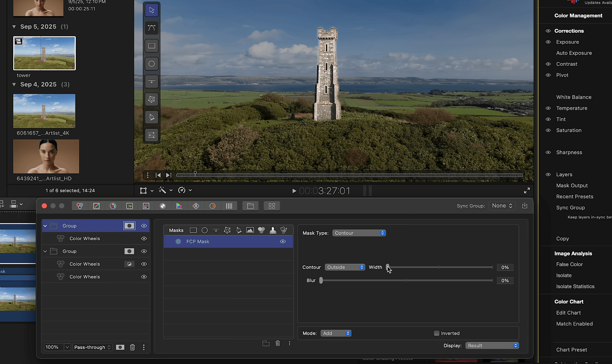
Task: Add a Color Wheels correction from toolbar
Action: tap(80, 206)
